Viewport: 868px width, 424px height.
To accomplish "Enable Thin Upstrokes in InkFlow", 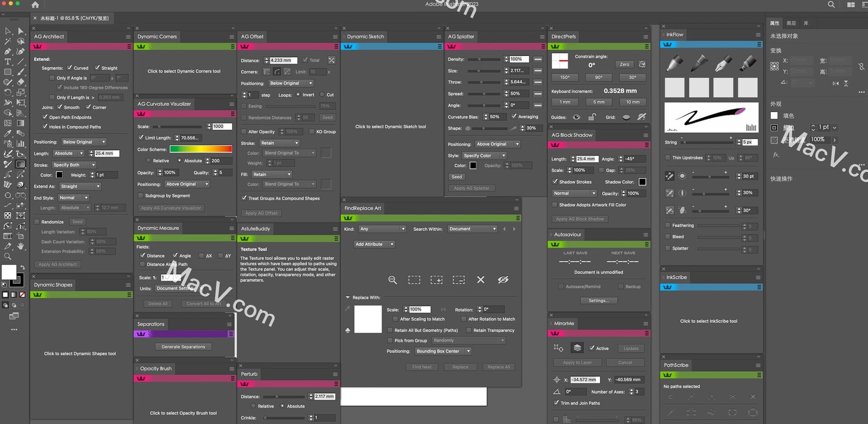I will coord(667,157).
